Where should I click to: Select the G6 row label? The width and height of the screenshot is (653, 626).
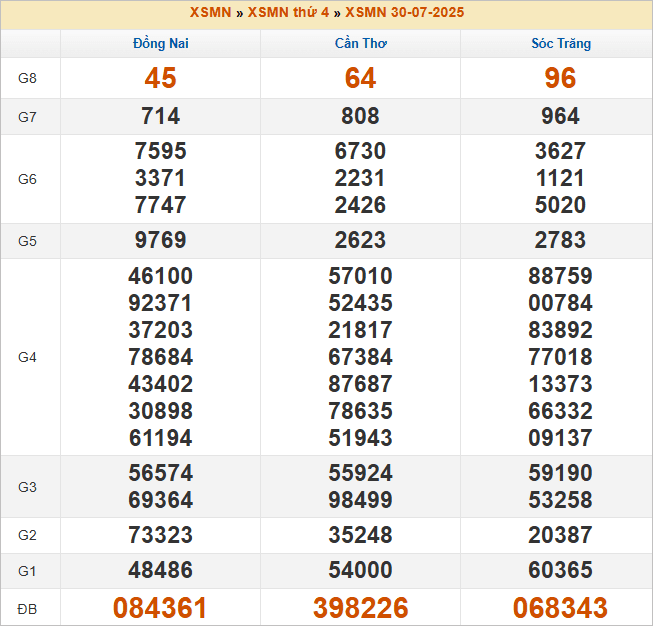point(27,179)
